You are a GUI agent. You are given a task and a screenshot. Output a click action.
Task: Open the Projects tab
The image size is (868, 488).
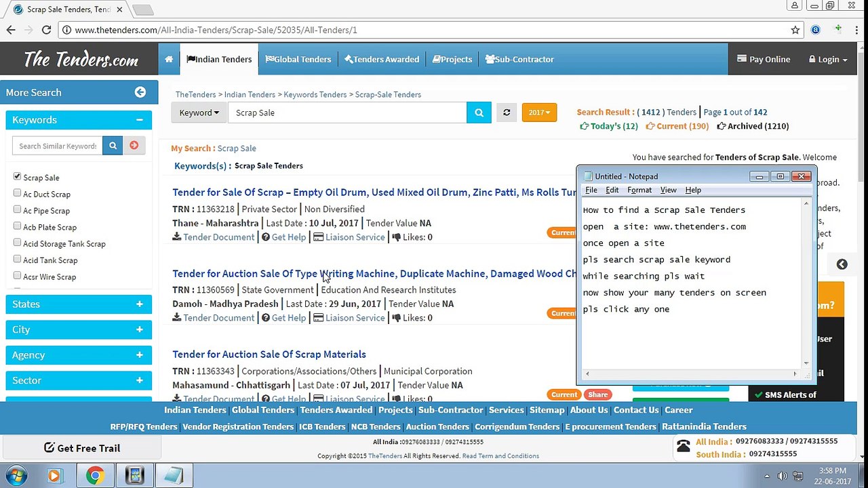[x=452, y=59]
